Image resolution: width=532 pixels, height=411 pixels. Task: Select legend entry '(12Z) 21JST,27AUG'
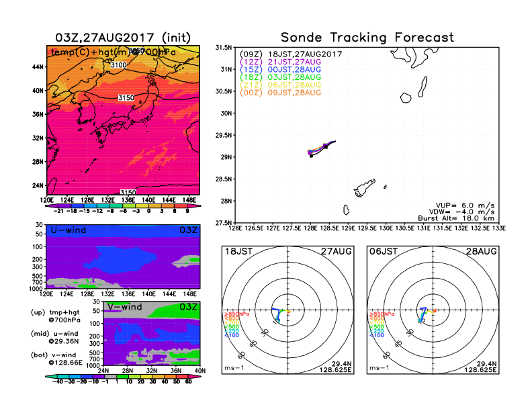point(280,62)
